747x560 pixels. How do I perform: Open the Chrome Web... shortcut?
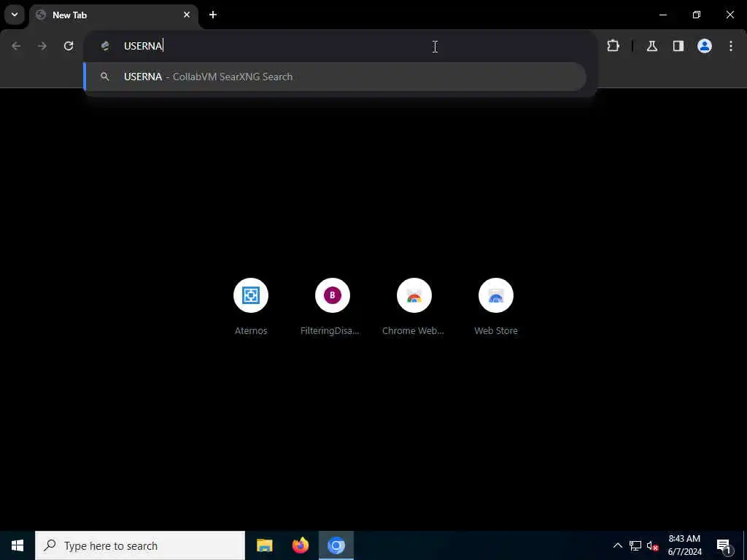click(414, 307)
